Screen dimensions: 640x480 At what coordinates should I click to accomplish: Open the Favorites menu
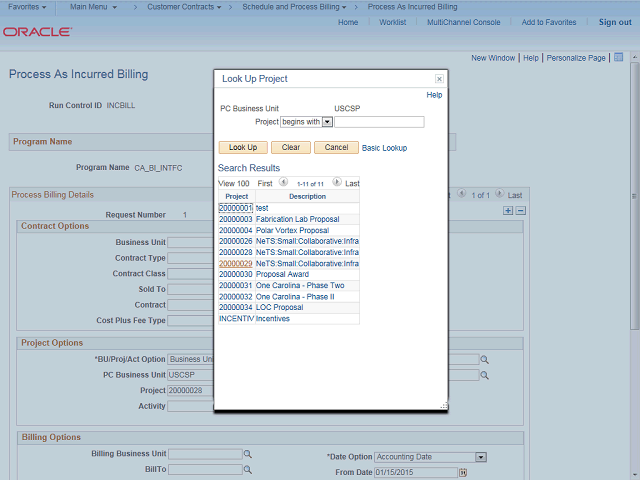pyautogui.click(x=27, y=7)
